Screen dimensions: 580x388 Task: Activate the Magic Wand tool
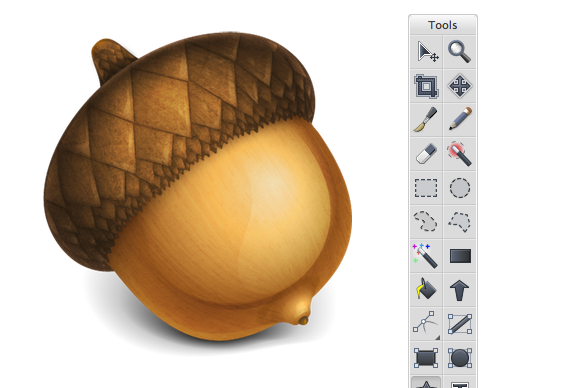click(x=426, y=256)
